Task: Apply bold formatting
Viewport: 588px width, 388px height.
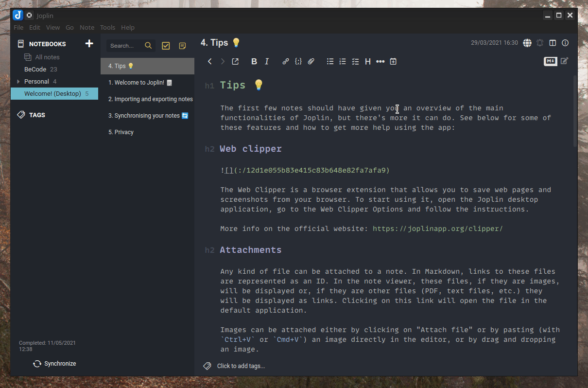Action: tap(254, 61)
